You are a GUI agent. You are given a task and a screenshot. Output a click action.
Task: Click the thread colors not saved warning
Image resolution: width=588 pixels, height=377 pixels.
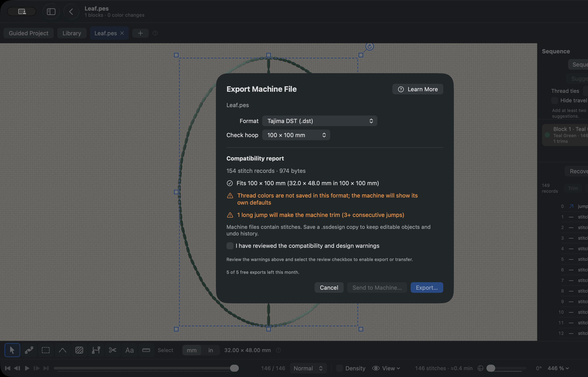coord(328,199)
